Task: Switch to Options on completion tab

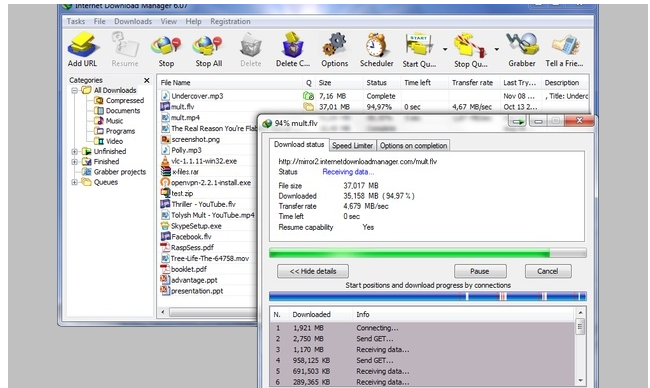Action: 413,146
